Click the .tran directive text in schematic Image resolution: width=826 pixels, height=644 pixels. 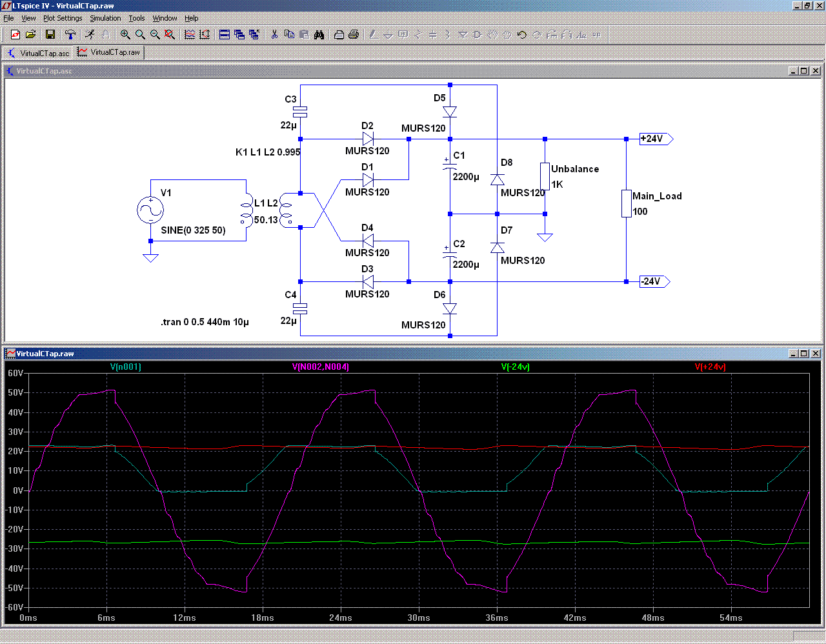[x=205, y=322]
